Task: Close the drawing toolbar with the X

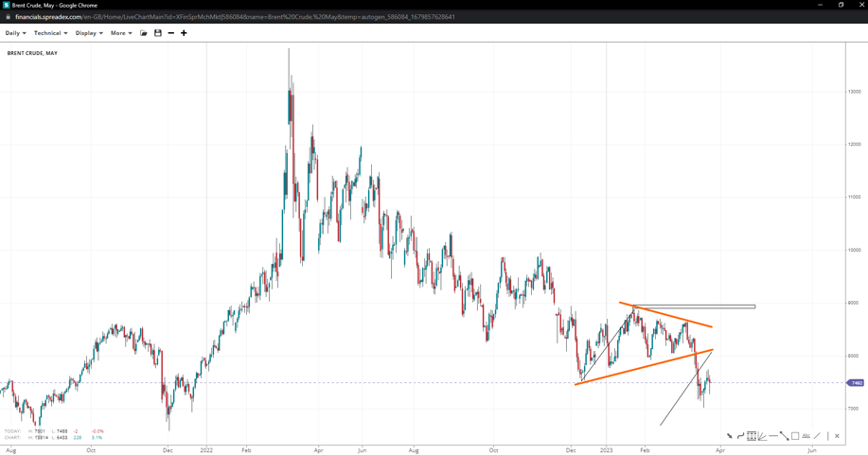Action: [x=837, y=436]
